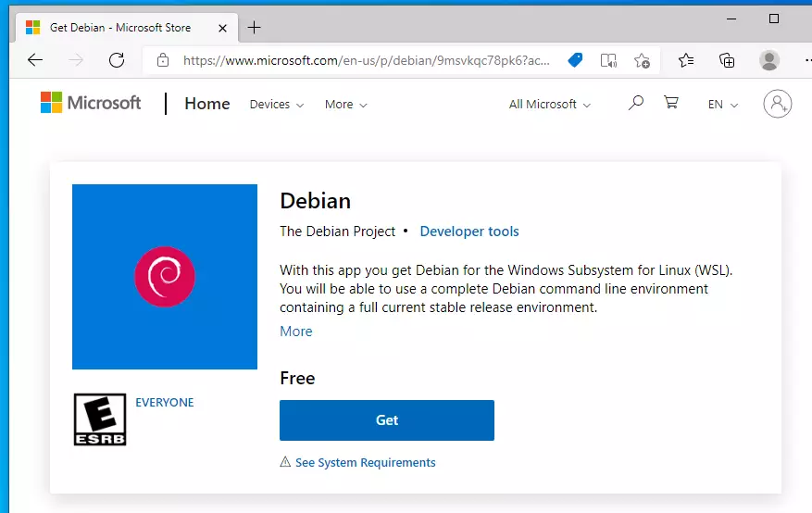The width and height of the screenshot is (812, 513).
Task: Expand the Devices menu
Action: point(277,104)
